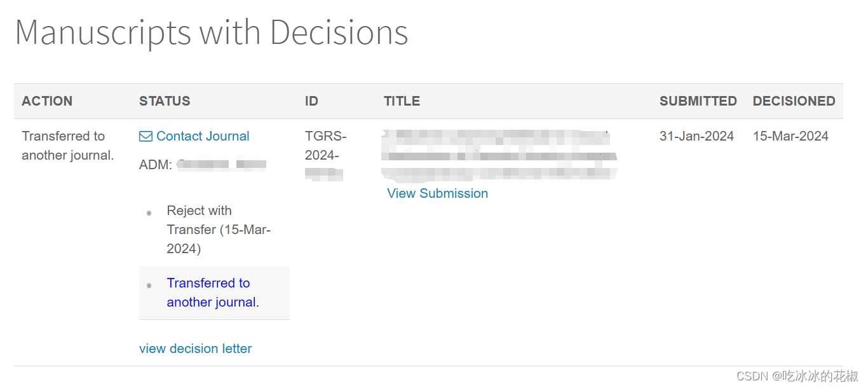Select the STATUS column header
This screenshot has width=868, height=388.
[x=165, y=100]
